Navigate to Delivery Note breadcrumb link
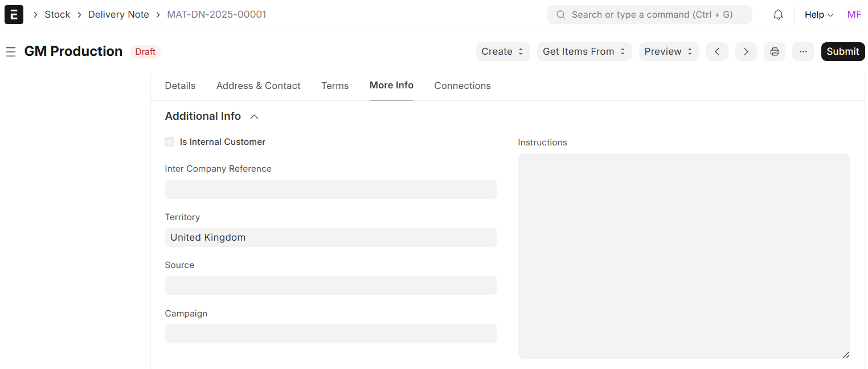868x369 pixels. tap(118, 15)
